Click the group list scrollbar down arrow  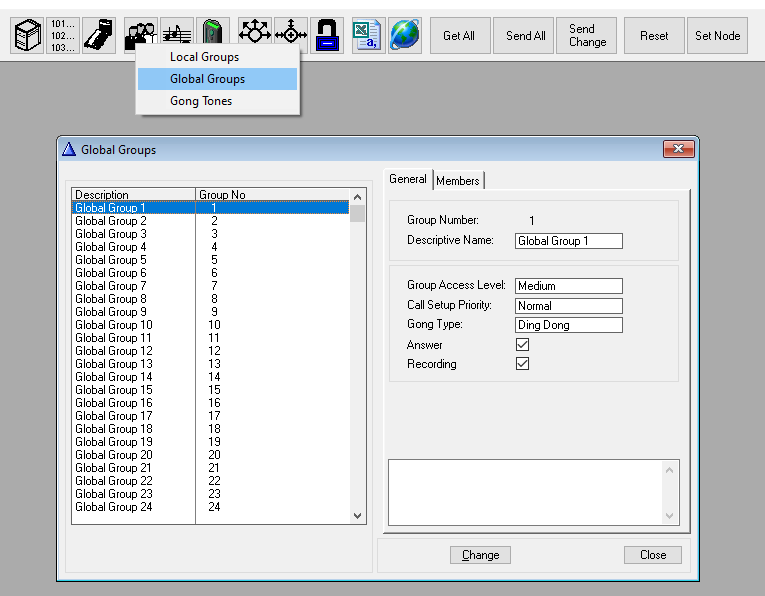(x=358, y=516)
